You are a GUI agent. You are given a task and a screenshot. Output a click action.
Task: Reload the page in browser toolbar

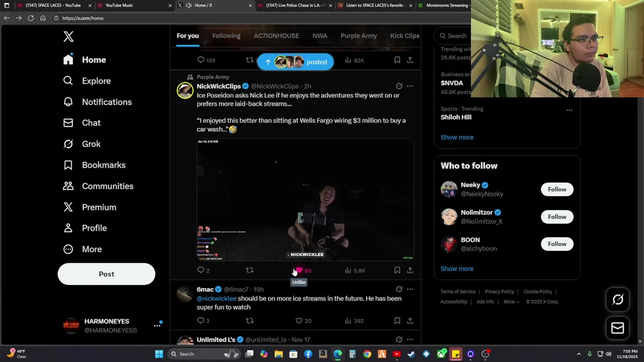31,18
